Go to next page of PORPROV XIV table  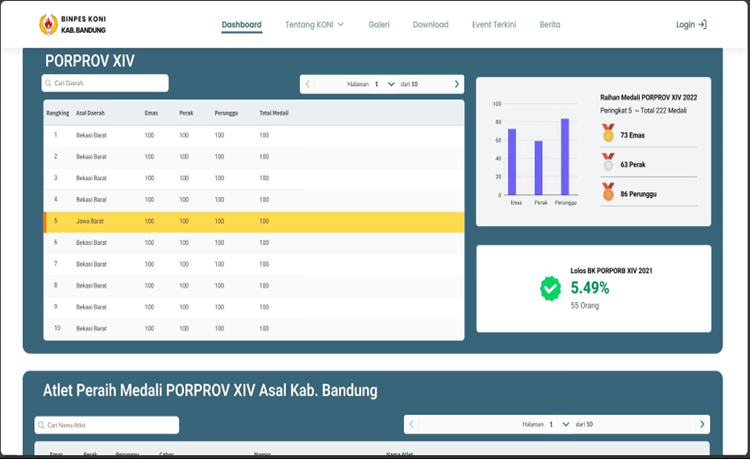(x=457, y=84)
